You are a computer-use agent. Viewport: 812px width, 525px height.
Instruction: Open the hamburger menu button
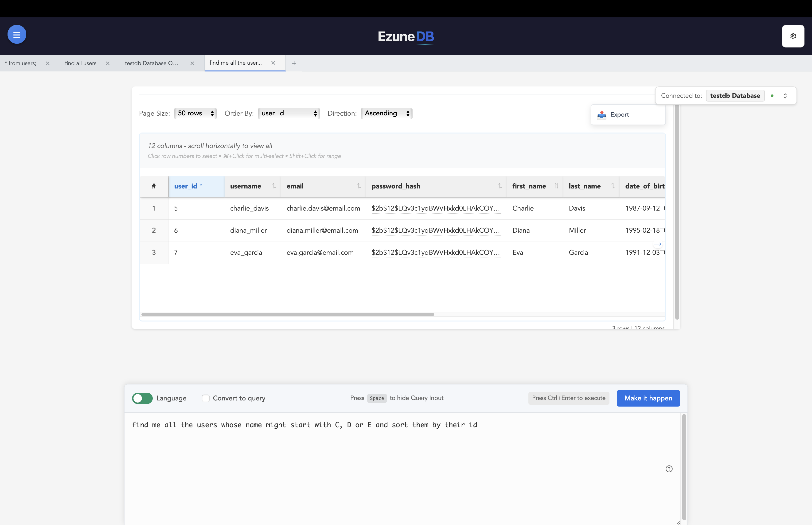pyautogui.click(x=17, y=35)
